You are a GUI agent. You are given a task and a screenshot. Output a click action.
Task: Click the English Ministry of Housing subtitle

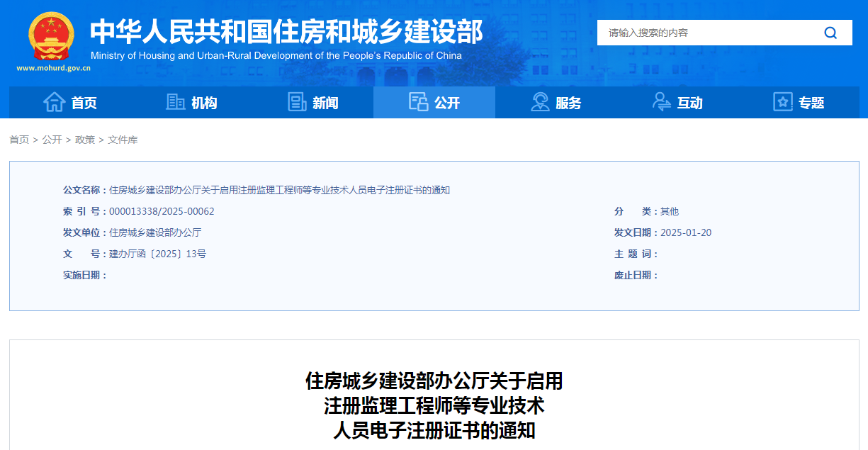pyautogui.click(x=276, y=56)
